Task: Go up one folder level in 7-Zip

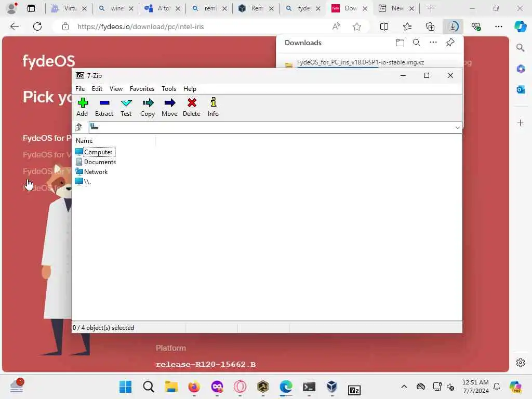Action: 79,127
